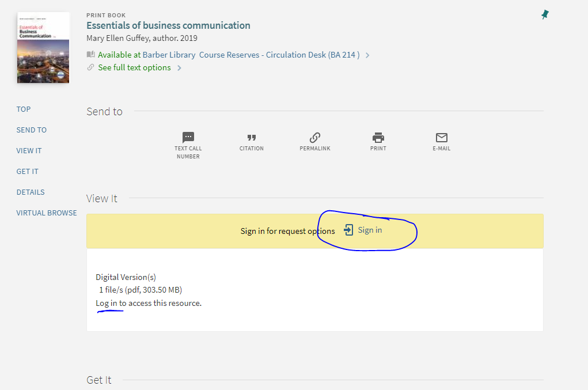
Task: Jump to the DETAILS section
Action: 30,192
